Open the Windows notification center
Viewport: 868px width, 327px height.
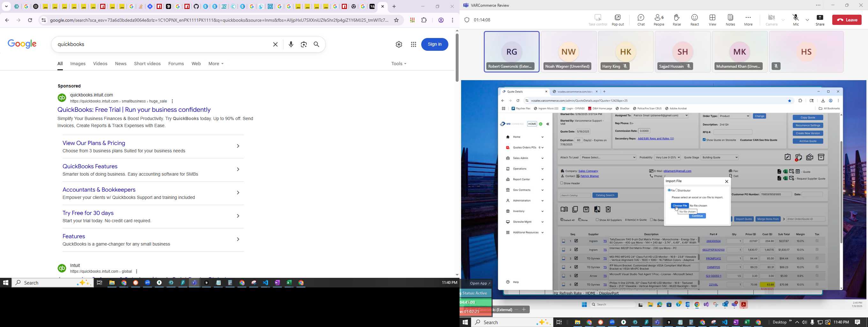[x=857, y=323]
